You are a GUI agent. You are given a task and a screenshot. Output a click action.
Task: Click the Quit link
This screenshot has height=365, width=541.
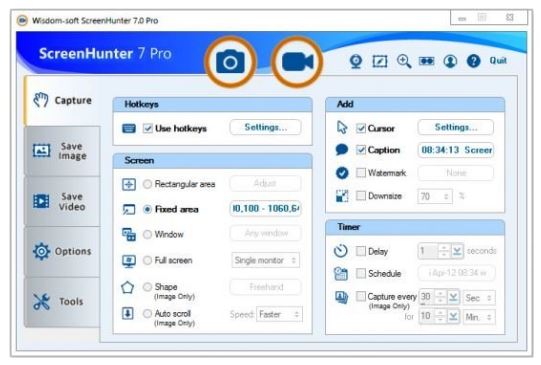pos(498,61)
